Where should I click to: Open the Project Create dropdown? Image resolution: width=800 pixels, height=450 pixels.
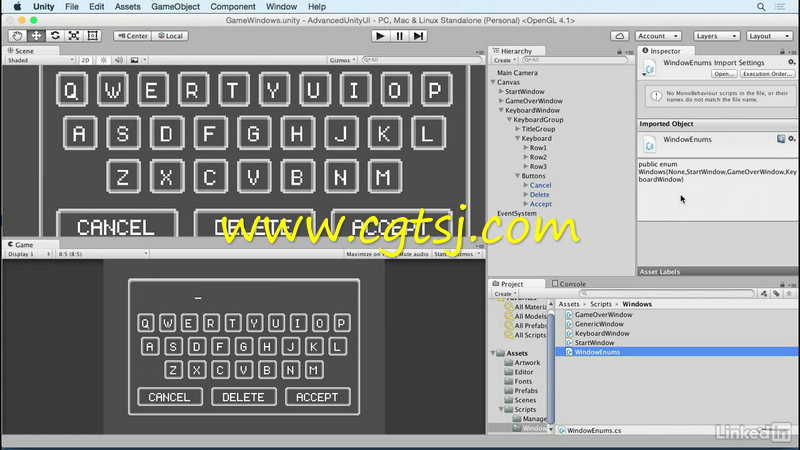[505, 294]
